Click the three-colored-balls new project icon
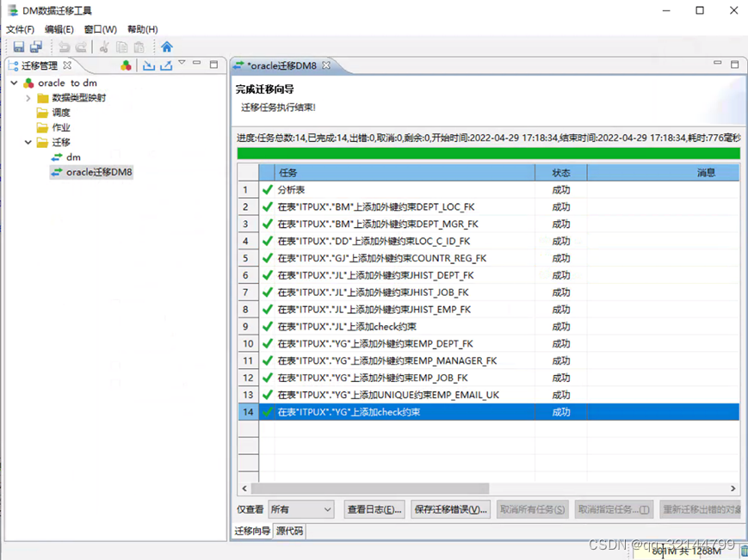748x560 pixels. click(x=126, y=65)
